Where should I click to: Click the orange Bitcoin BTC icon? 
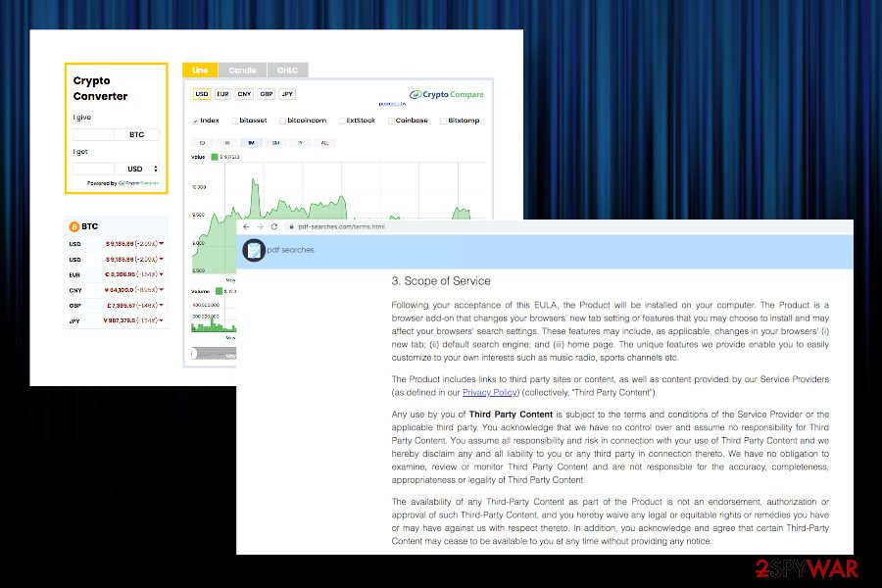74,226
